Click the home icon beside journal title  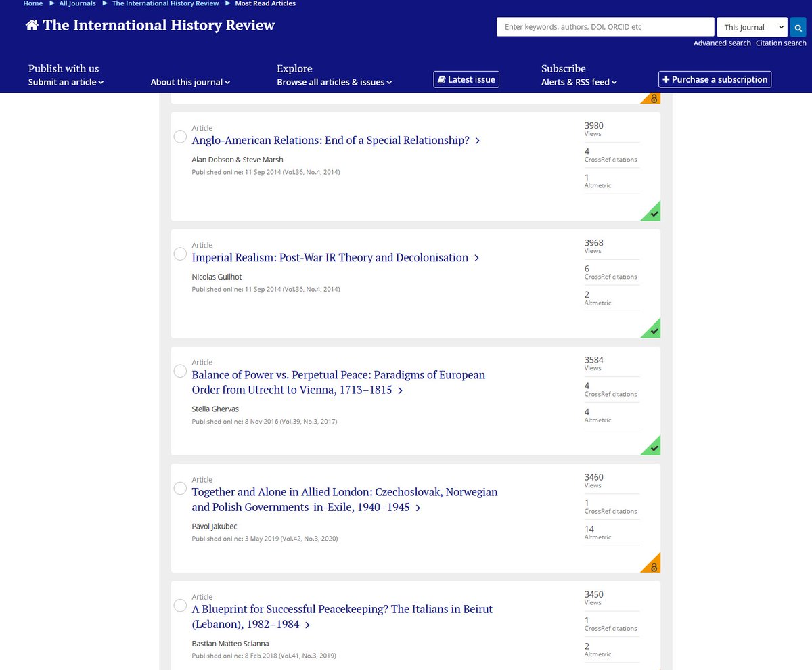click(32, 26)
